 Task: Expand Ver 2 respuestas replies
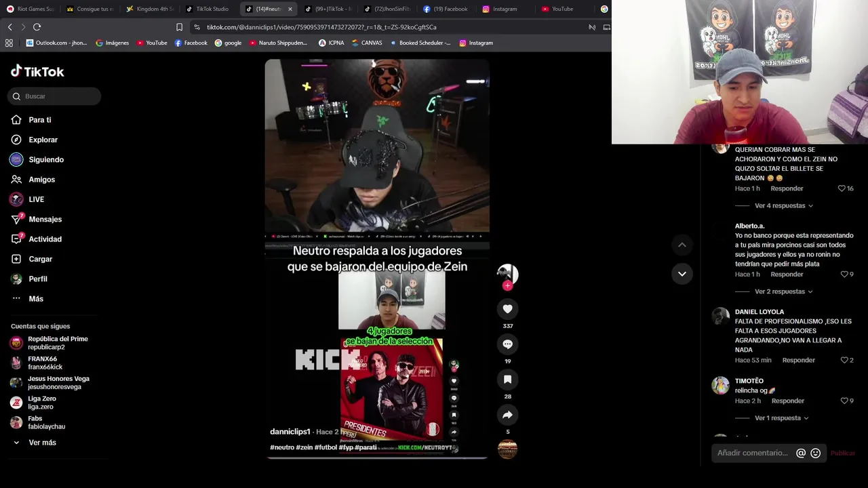click(x=784, y=291)
